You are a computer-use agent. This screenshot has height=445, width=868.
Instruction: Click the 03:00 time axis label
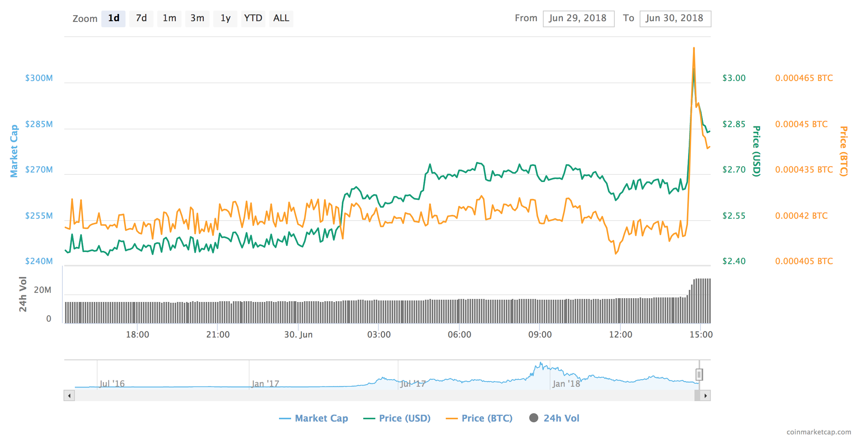(x=379, y=335)
